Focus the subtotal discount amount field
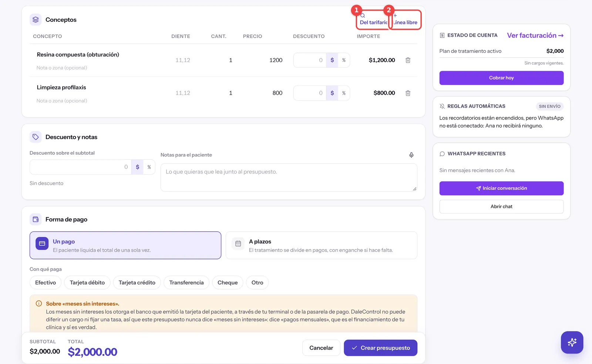The image size is (592, 364). coord(81,167)
